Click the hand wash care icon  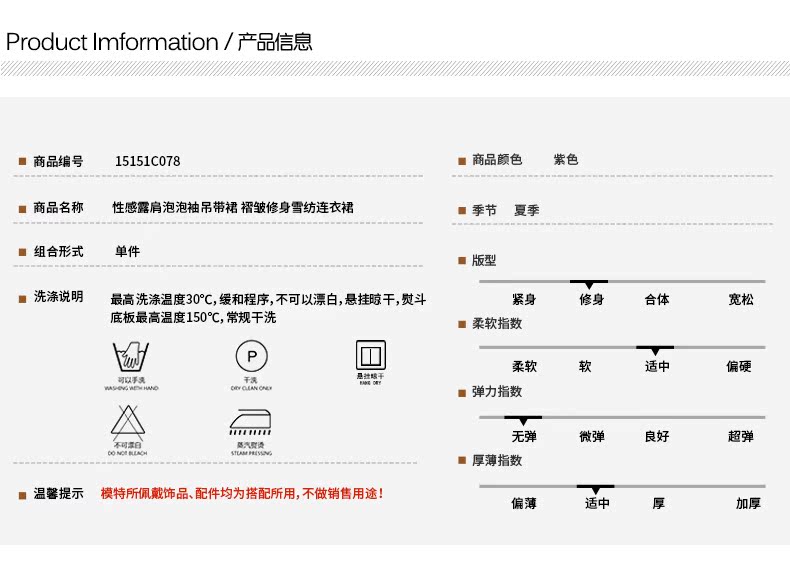[131, 356]
